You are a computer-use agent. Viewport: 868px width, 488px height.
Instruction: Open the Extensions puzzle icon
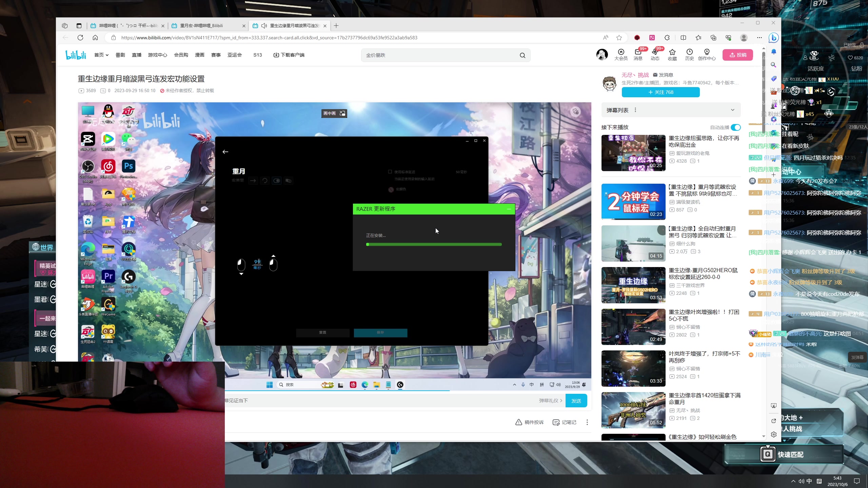coord(667,38)
